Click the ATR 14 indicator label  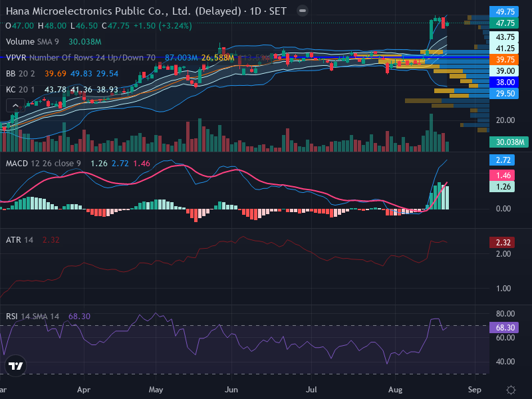(19, 240)
